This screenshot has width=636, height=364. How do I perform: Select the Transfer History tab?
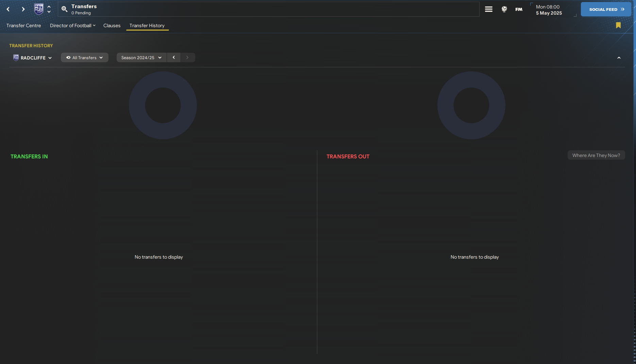[x=147, y=25]
